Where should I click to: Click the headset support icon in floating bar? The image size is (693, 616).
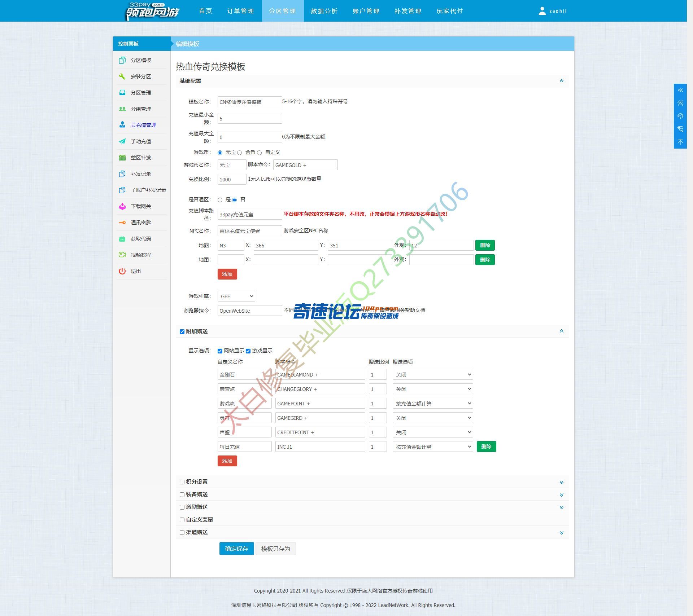click(680, 116)
